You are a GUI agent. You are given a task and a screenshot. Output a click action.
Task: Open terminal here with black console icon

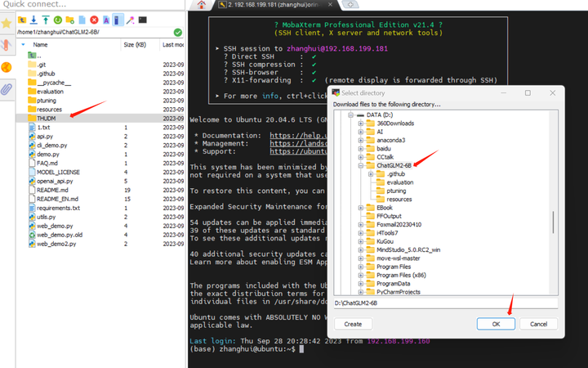click(142, 20)
